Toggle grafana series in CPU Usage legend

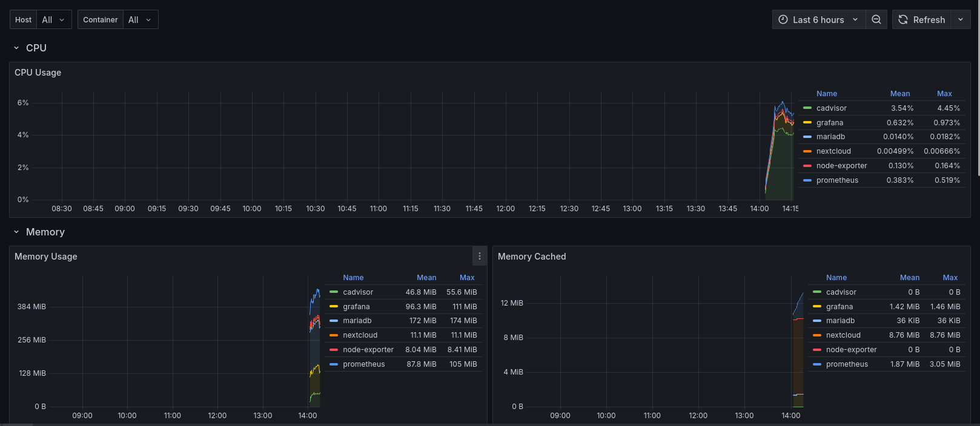click(829, 123)
